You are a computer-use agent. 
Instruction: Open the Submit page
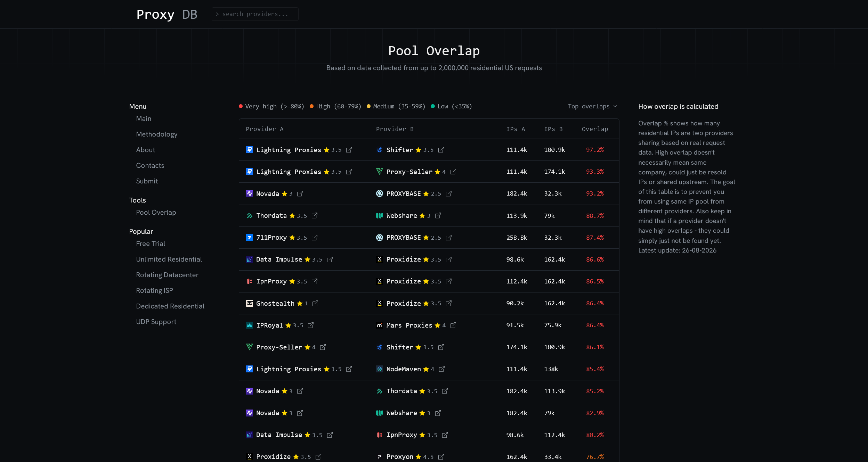[x=147, y=181]
